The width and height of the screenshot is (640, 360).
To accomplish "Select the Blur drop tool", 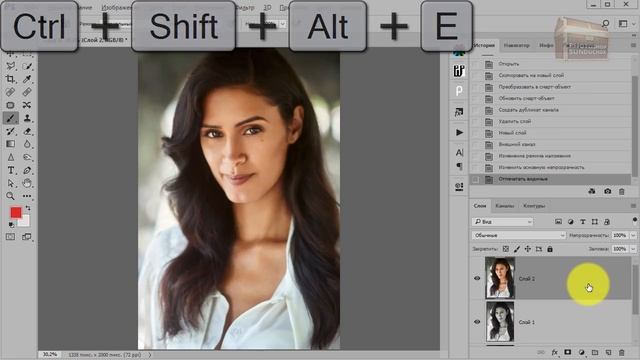I will [27, 144].
